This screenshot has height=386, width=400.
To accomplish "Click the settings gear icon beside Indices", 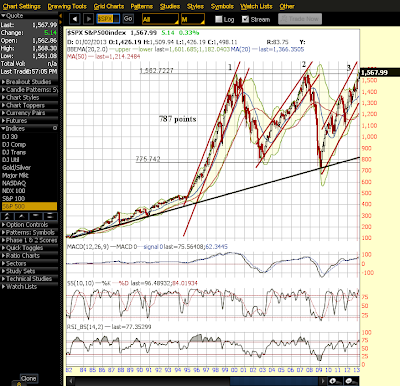I will 55,128.
